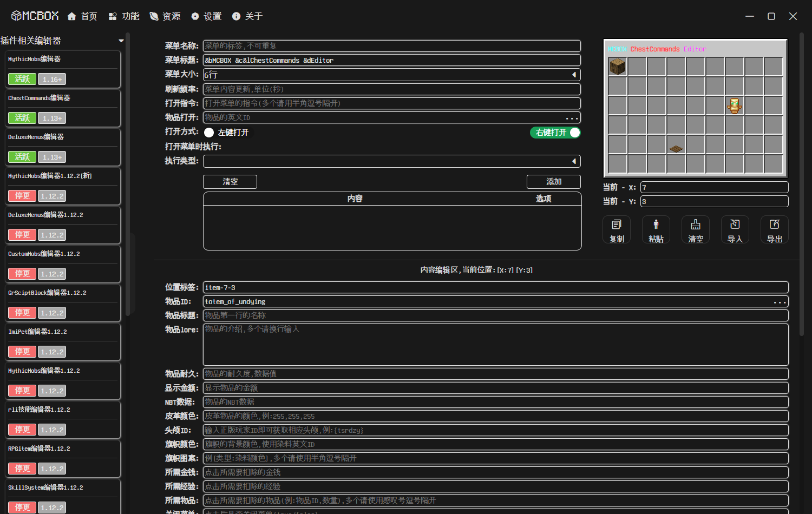Viewport: 812px width, 514px height.
Task: Click the 刷新频率 input field
Action: (x=392, y=89)
